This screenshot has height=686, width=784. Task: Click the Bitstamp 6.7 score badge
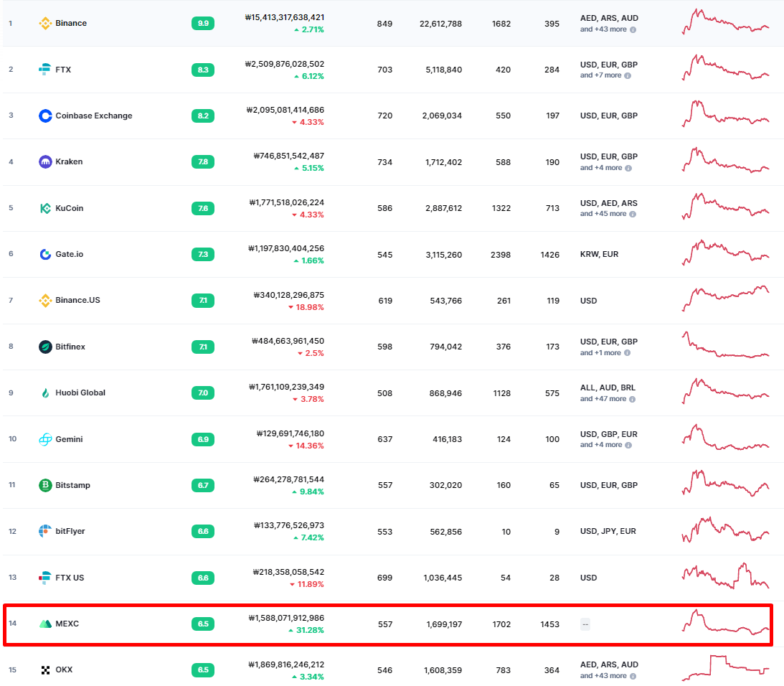(x=203, y=485)
